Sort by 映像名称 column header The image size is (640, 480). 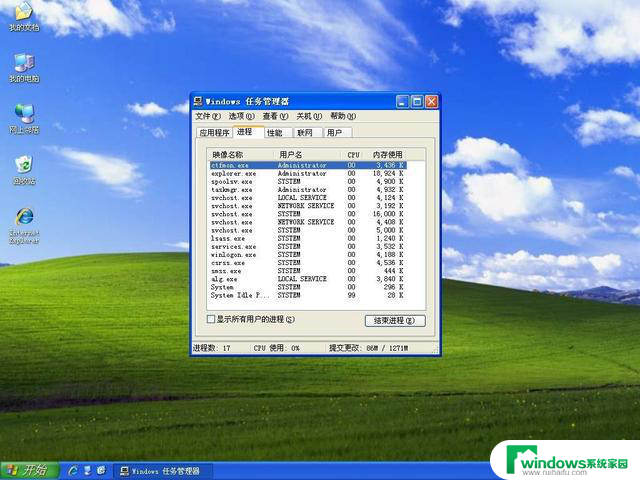click(x=241, y=155)
